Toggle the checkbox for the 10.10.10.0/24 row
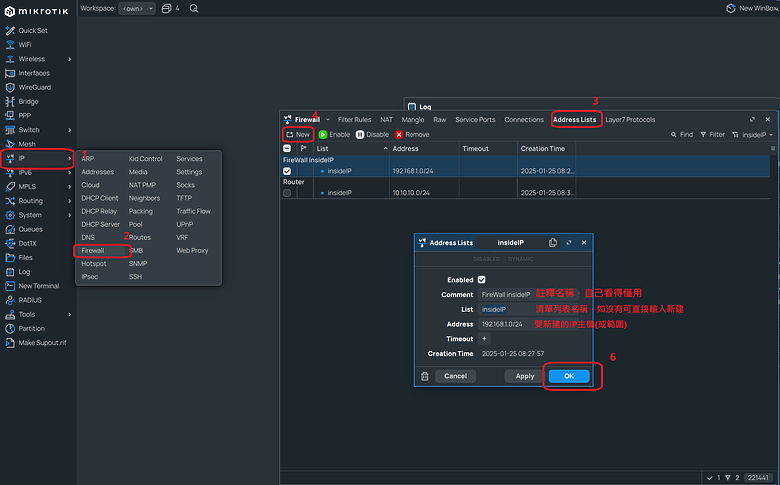The width and height of the screenshot is (780, 485). 287,193
